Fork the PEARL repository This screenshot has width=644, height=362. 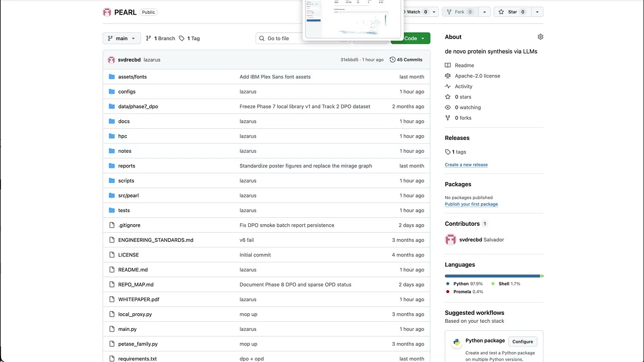(460, 12)
